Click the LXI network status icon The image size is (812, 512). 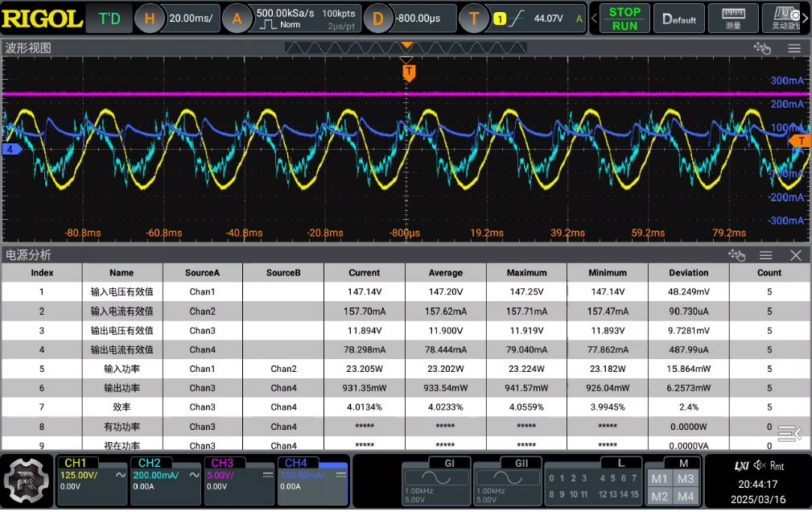741,466
